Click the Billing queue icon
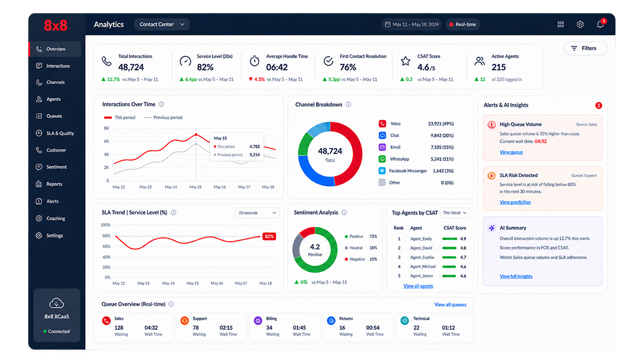This screenshot has height=363, width=644. click(258, 321)
